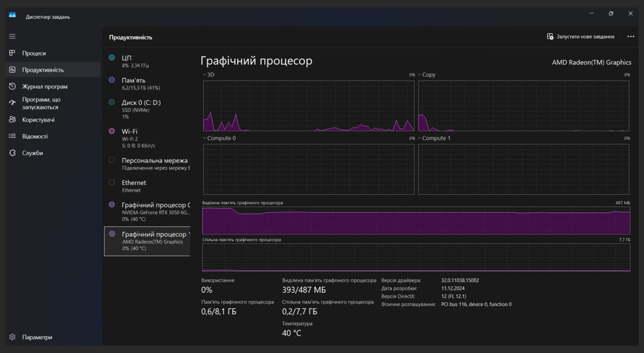Click the dedicated GPU memory usage graph
The height and width of the screenshot is (353, 644).
(416, 221)
